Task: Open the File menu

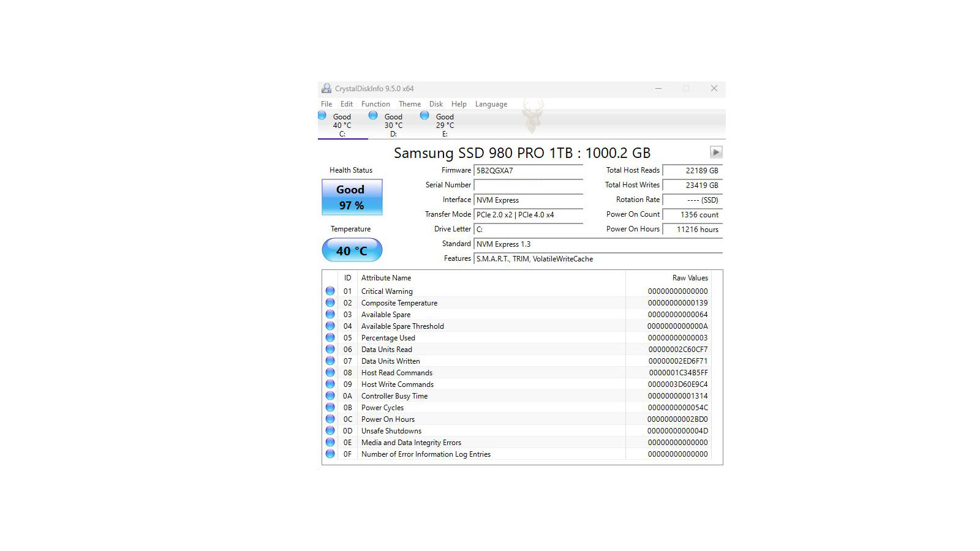Action: pyautogui.click(x=326, y=104)
